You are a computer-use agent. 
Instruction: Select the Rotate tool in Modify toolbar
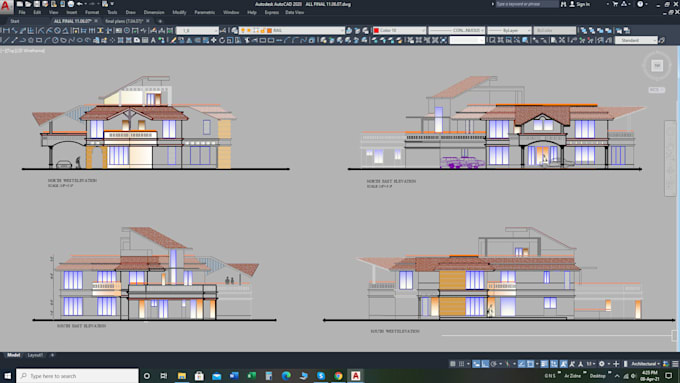tap(222, 40)
